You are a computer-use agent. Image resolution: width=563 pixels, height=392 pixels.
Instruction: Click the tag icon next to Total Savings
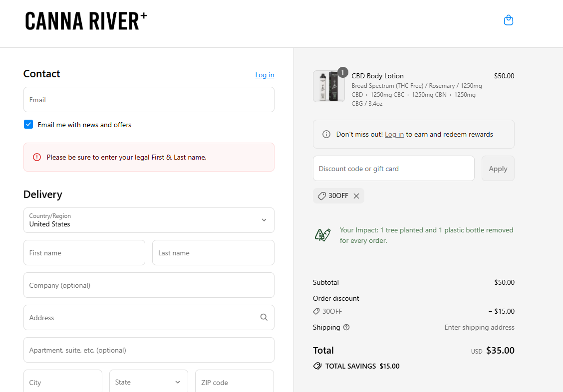click(317, 366)
